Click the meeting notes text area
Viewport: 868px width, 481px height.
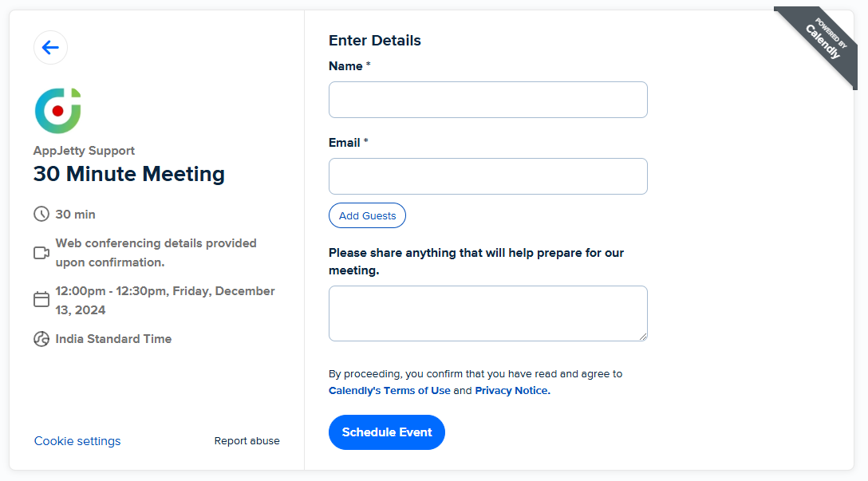tap(487, 313)
